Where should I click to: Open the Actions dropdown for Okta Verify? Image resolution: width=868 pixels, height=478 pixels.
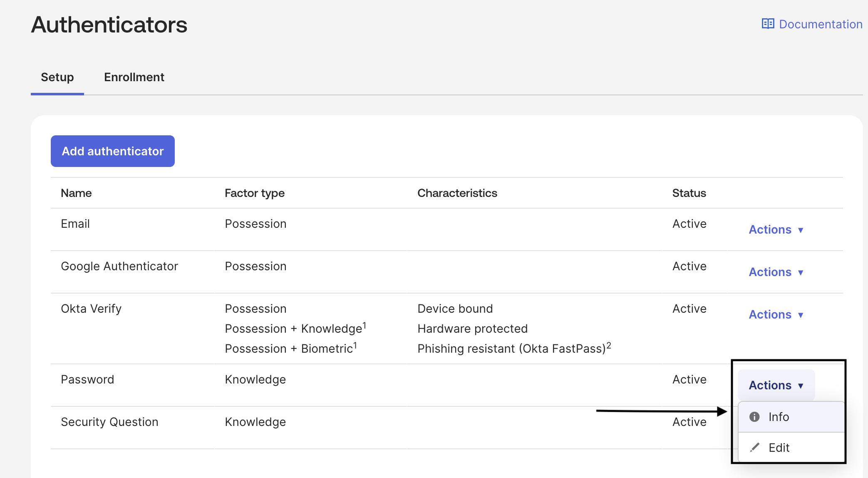click(x=776, y=314)
